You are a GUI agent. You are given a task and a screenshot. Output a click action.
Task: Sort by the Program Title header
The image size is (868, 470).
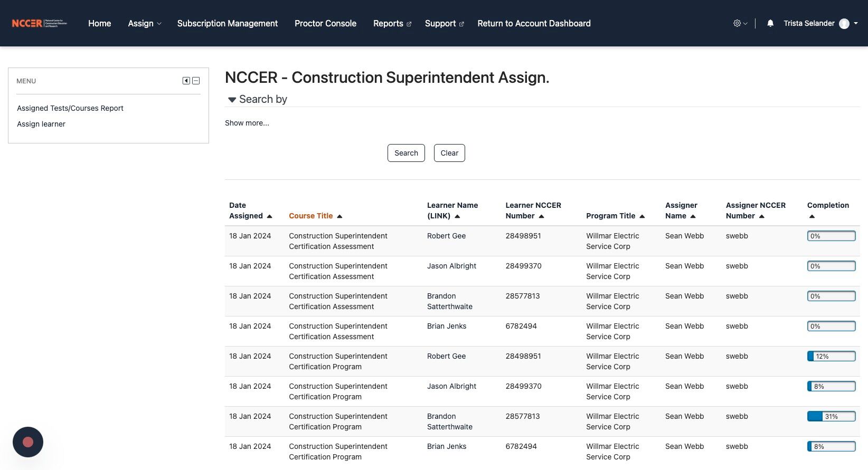(x=611, y=216)
